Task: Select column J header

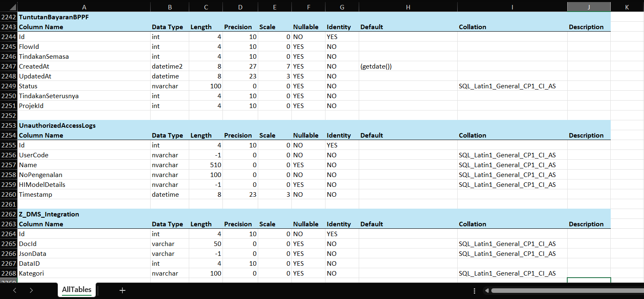Action: pyautogui.click(x=589, y=7)
